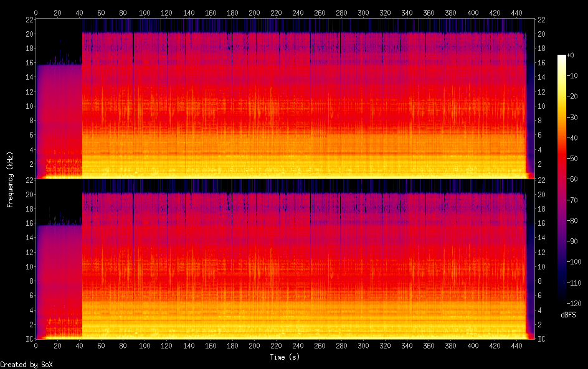Click the "Frequency (kHz)" vertical axis label
This screenshot has width=588, height=369.
10,179
